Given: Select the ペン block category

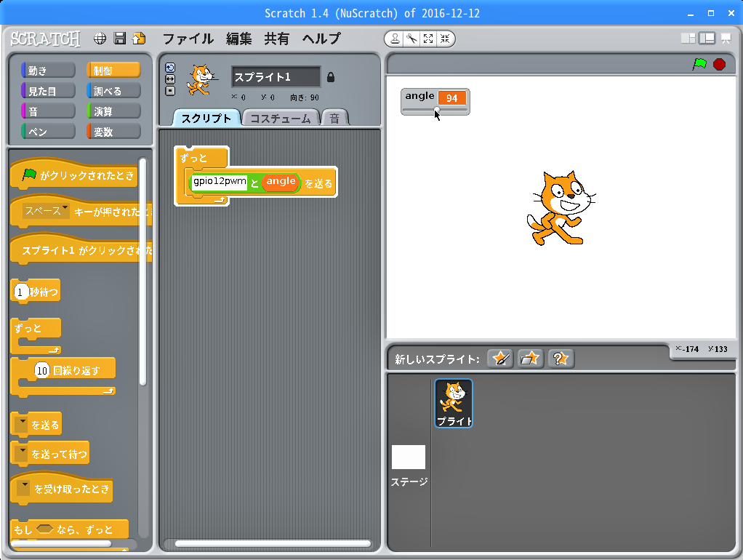Looking at the screenshot, I should tap(48, 132).
